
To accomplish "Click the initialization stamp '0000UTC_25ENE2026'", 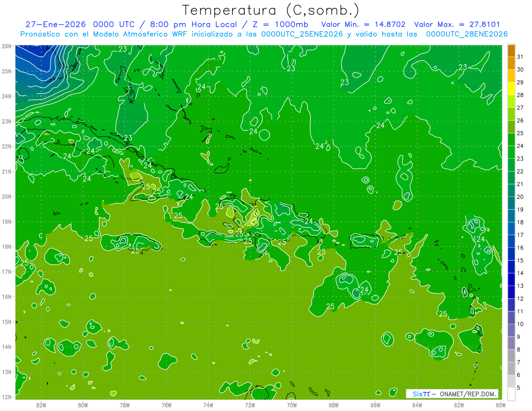I will coord(302,34).
